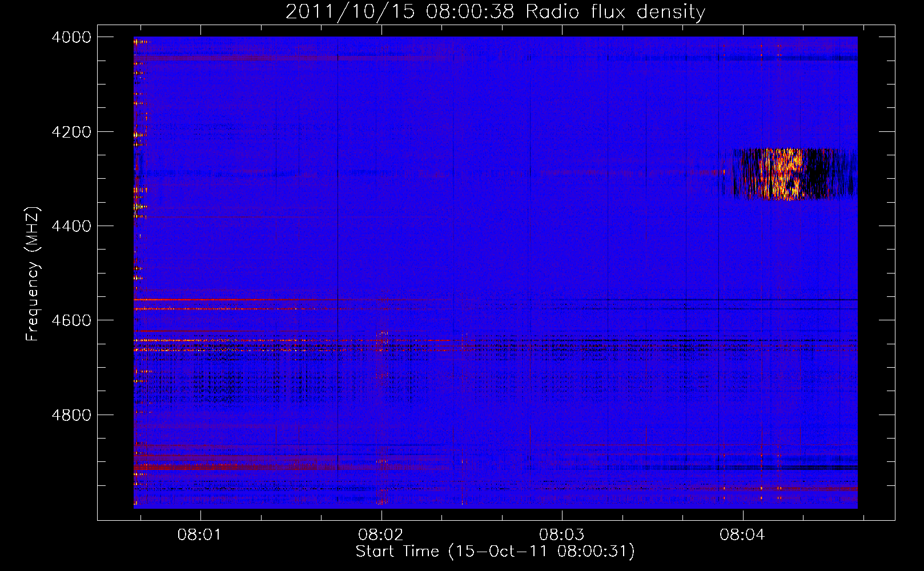Viewport: 924px width, 571px height.
Task: Click the 4000 frequency tick label
Action: 71,37
